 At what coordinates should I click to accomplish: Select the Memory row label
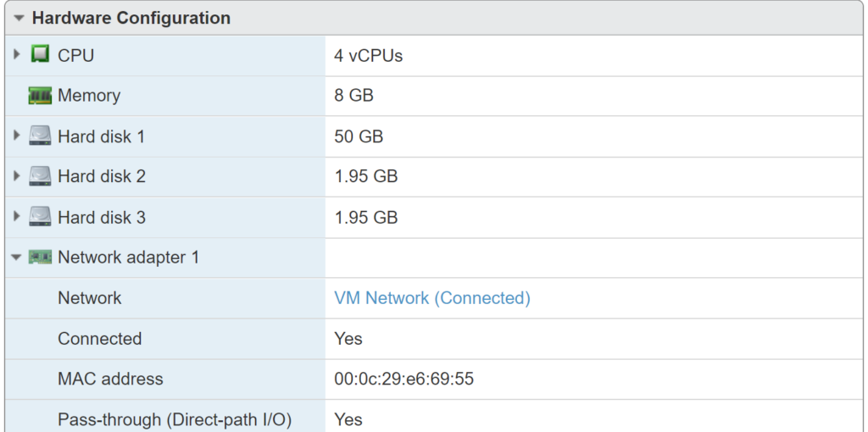point(89,96)
